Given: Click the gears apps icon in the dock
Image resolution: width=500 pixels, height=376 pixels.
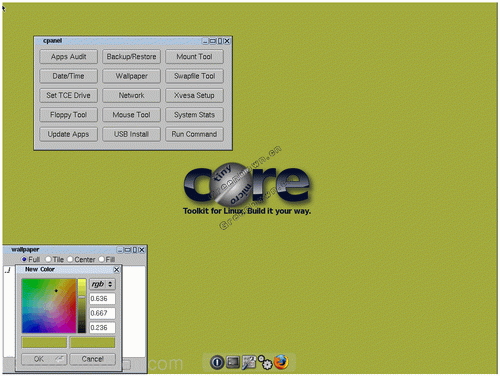Looking at the screenshot, I should [265, 362].
